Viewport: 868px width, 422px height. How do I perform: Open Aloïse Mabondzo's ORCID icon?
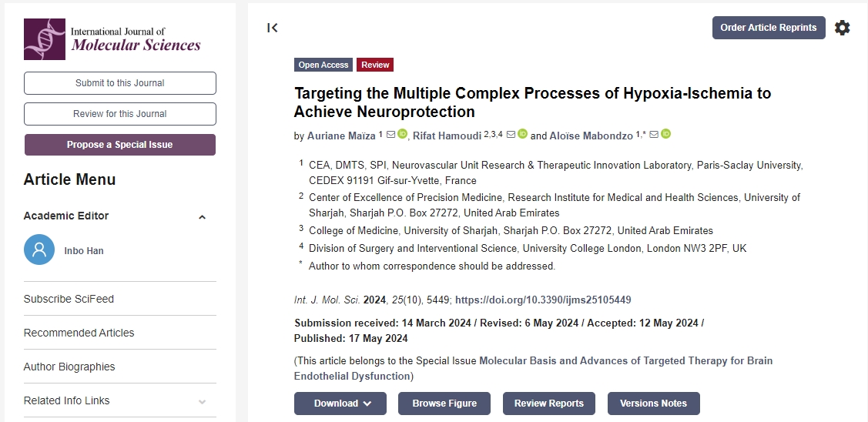pos(666,135)
